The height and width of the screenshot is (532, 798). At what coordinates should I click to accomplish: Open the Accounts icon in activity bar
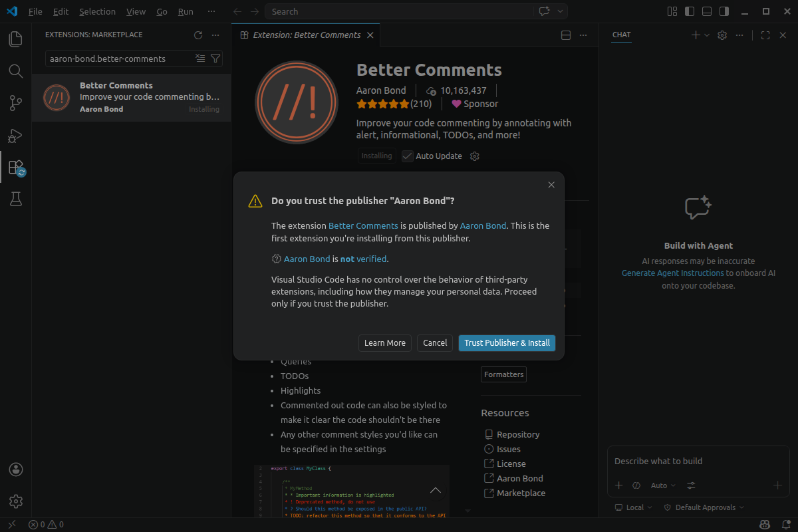coord(16,469)
